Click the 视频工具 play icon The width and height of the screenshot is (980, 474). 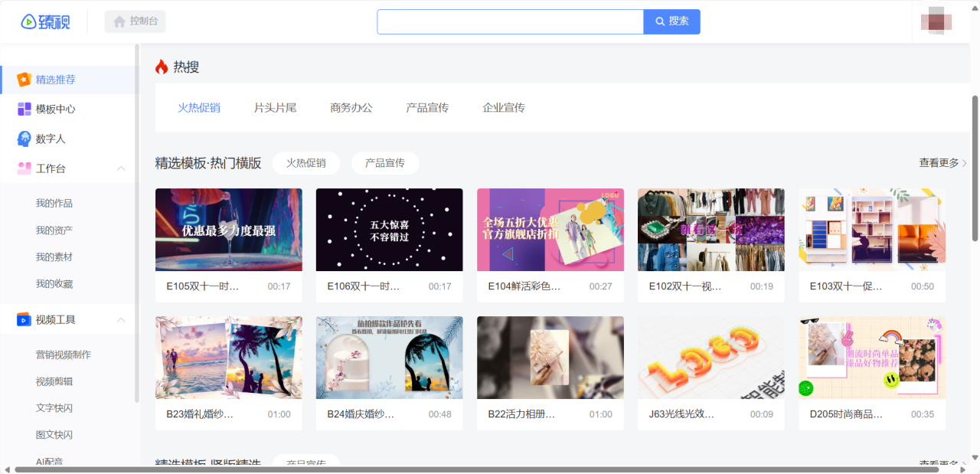pyautogui.click(x=24, y=320)
